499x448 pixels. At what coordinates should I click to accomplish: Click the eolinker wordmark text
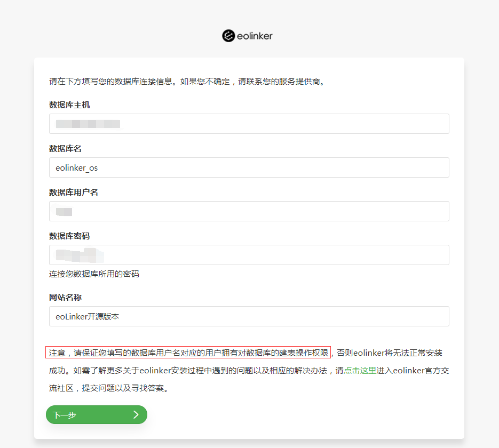tap(255, 36)
